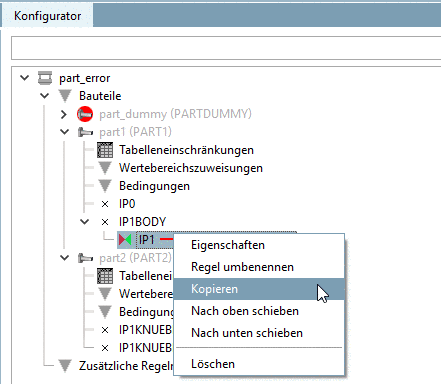Click the Zusätzliche Regeln triangle icon
The height and width of the screenshot is (384, 441).
[65, 366]
